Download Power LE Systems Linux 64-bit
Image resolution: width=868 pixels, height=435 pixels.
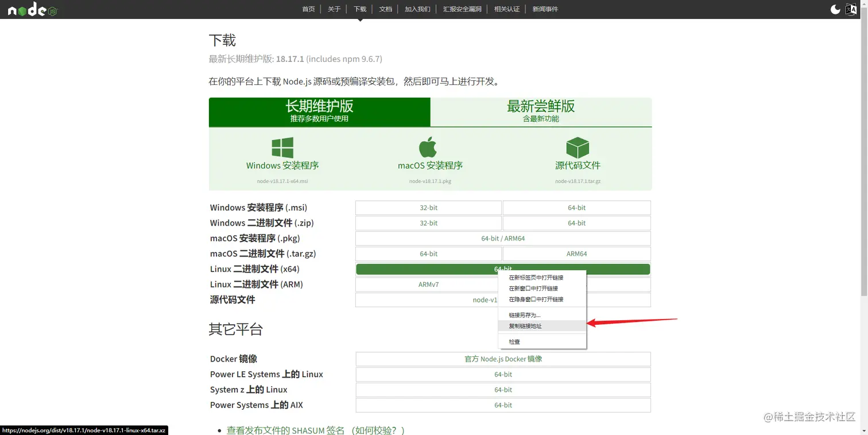(x=503, y=375)
